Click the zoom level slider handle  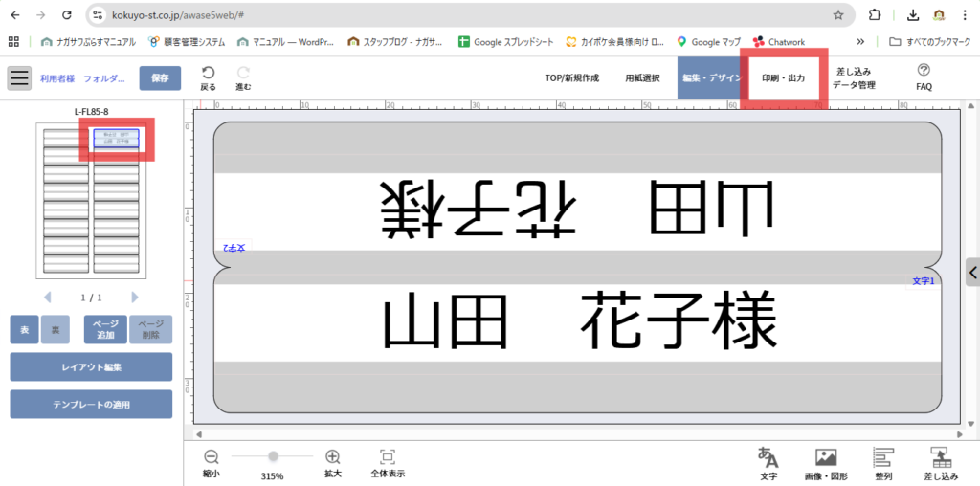[273, 456]
